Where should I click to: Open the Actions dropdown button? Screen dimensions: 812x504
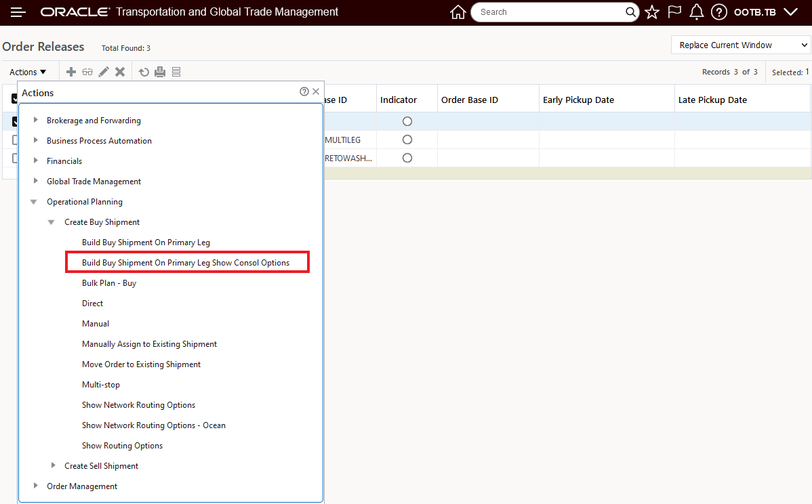pyautogui.click(x=27, y=72)
